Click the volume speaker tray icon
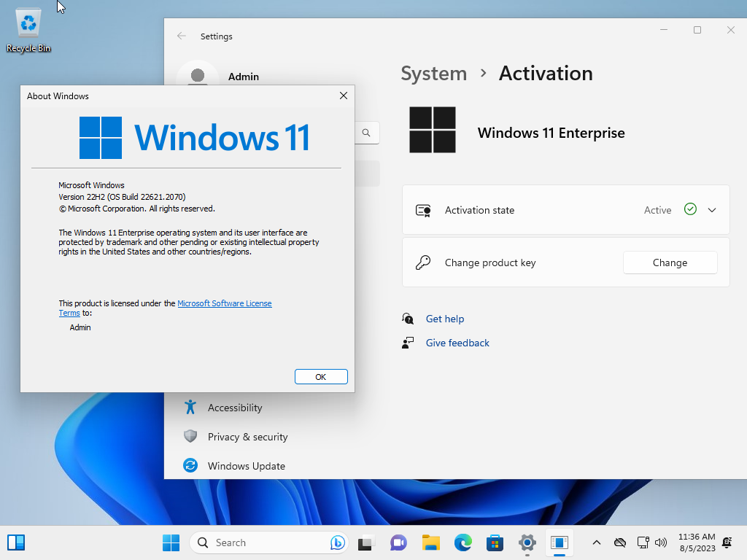747x560 pixels. tap(661, 542)
